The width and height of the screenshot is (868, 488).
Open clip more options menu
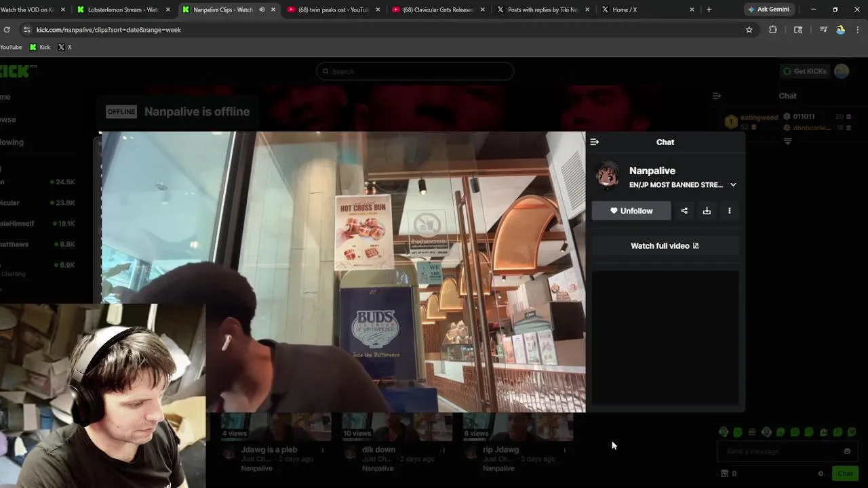(730, 211)
